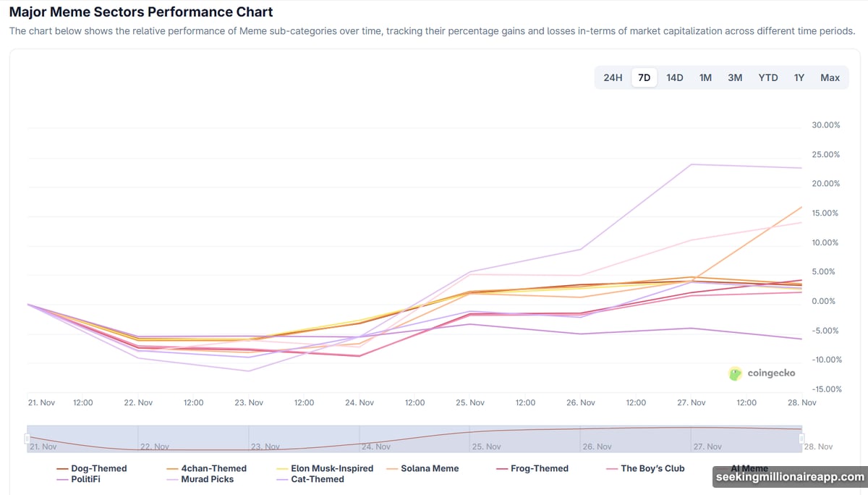Click the left navigator range handle
The height and width of the screenshot is (495, 868).
(x=27, y=439)
